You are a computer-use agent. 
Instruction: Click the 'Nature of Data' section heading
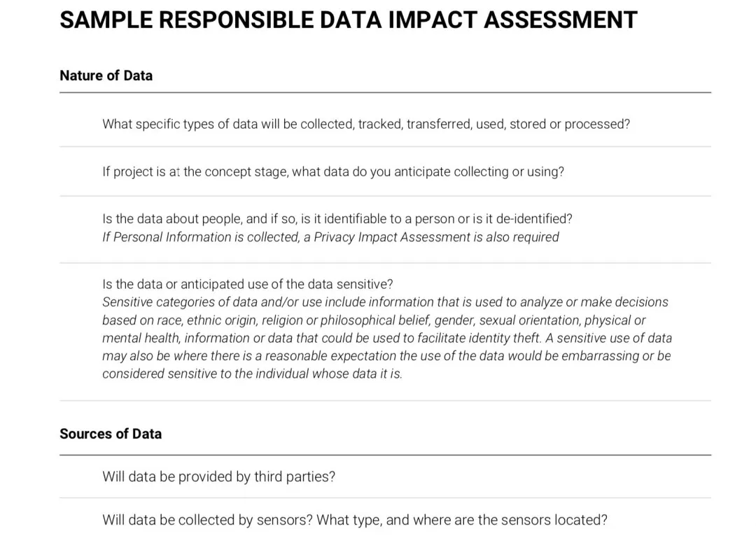click(x=106, y=76)
